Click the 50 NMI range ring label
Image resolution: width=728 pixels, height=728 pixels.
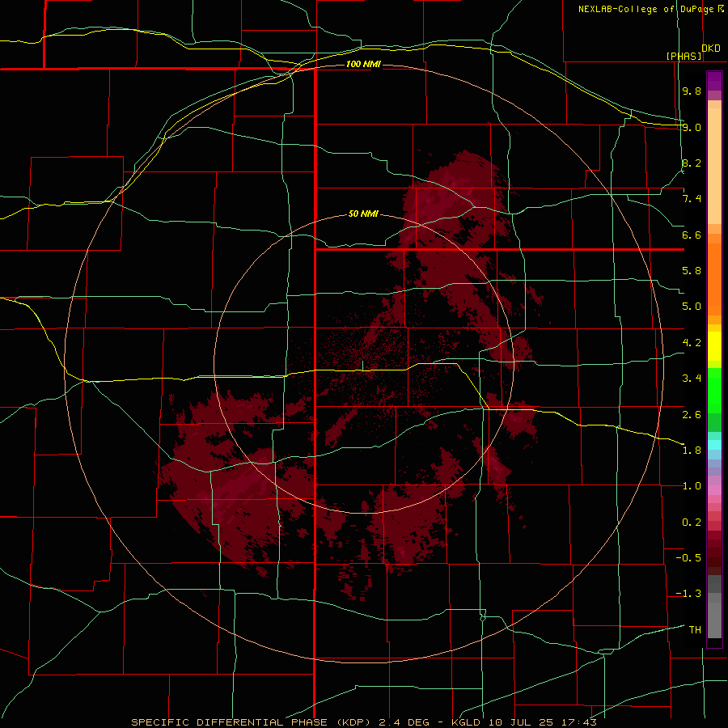click(x=363, y=214)
